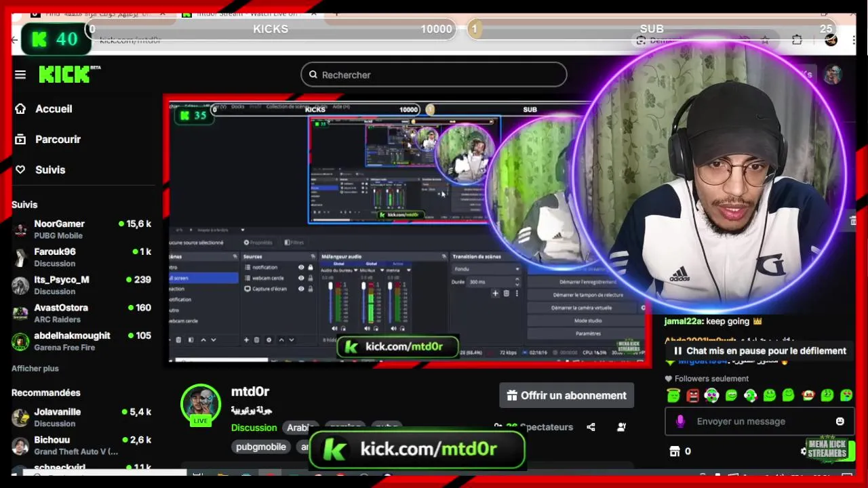Open Suivis in sidebar navigation
The height and width of the screenshot is (488, 868).
[x=41, y=169]
